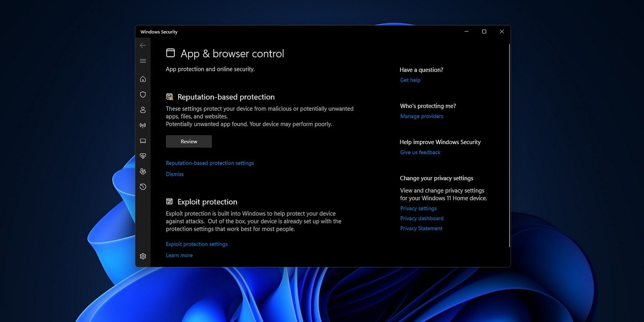Expand the hamburger navigation menu

point(143,61)
